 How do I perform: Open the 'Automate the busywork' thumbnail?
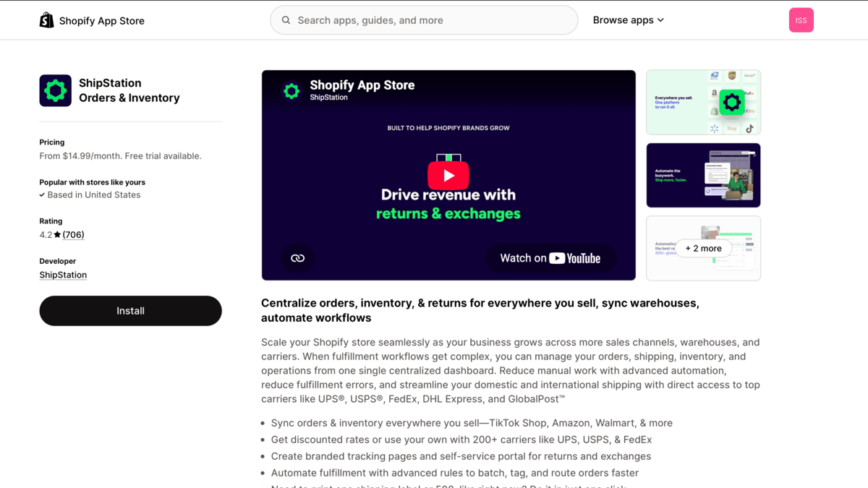[703, 175]
